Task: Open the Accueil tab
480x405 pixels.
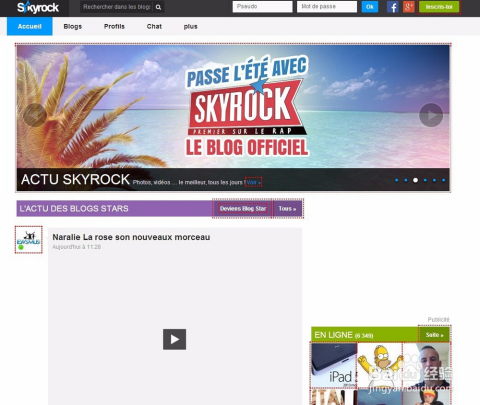Action: [x=30, y=26]
